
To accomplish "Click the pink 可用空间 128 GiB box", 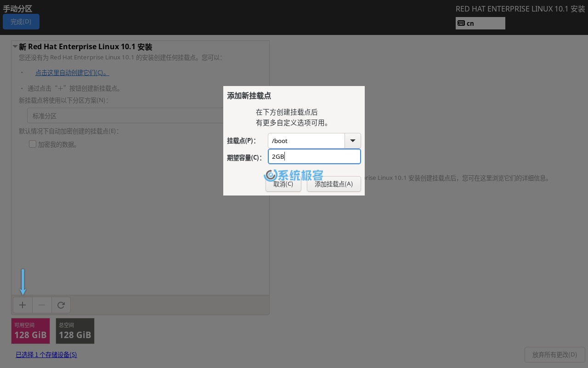I will 30,331.
